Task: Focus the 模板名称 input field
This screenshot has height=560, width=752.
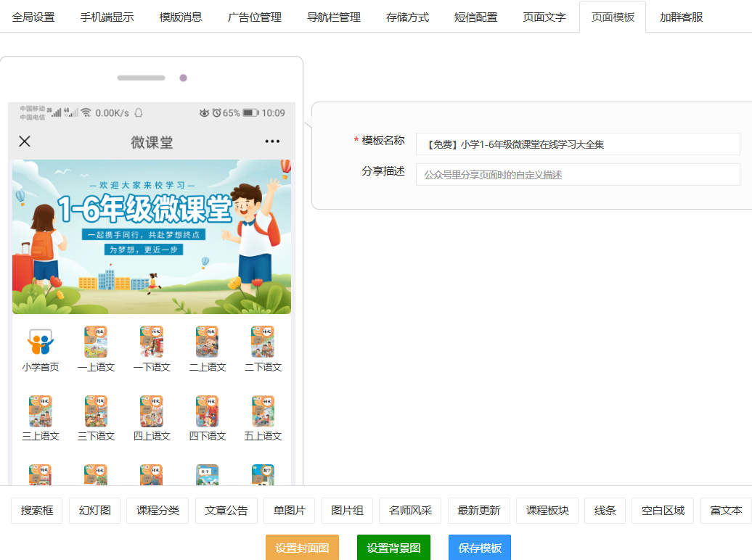Action: [577, 144]
